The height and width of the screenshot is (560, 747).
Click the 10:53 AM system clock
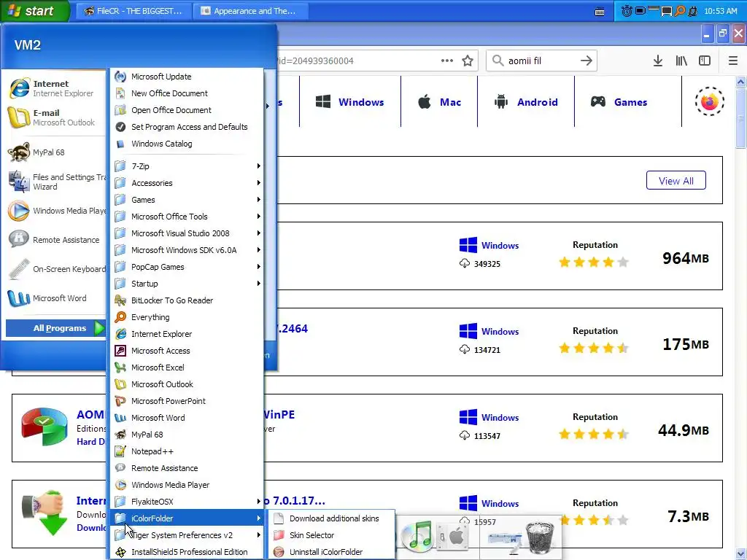720,11
